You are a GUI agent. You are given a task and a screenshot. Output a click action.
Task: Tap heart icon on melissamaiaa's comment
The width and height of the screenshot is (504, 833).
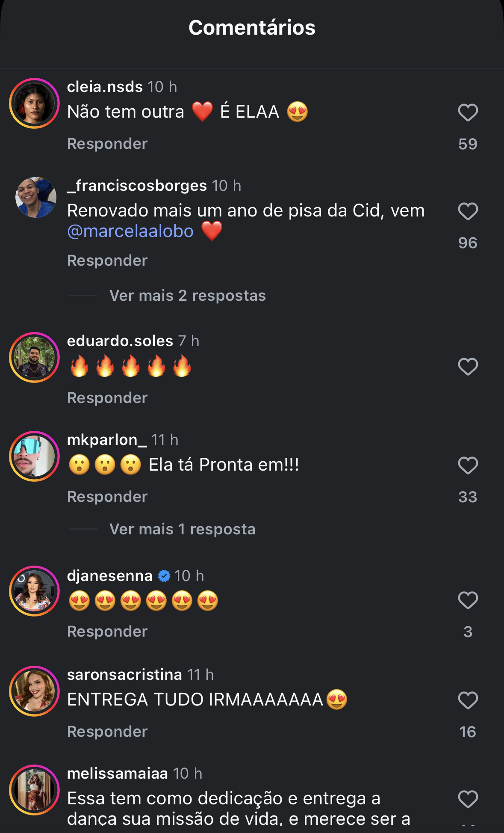pyautogui.click(x=468, y=799)
